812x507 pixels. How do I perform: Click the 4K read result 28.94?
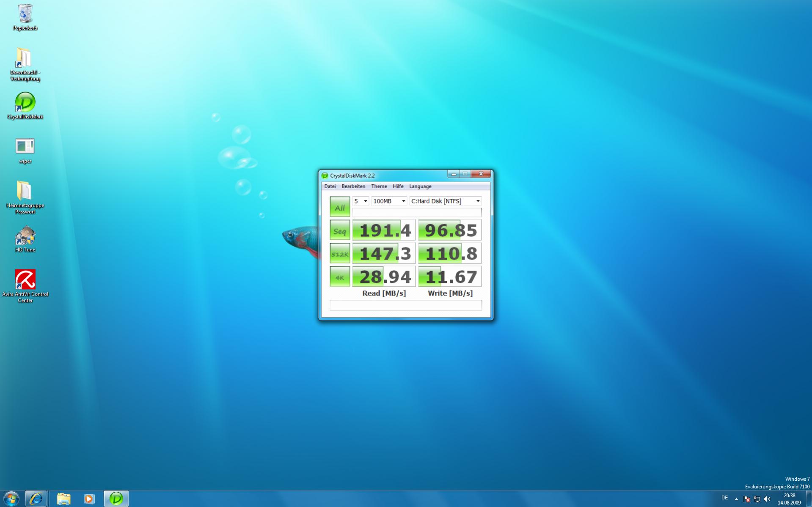pyautogui.click(x=384, y=277)
